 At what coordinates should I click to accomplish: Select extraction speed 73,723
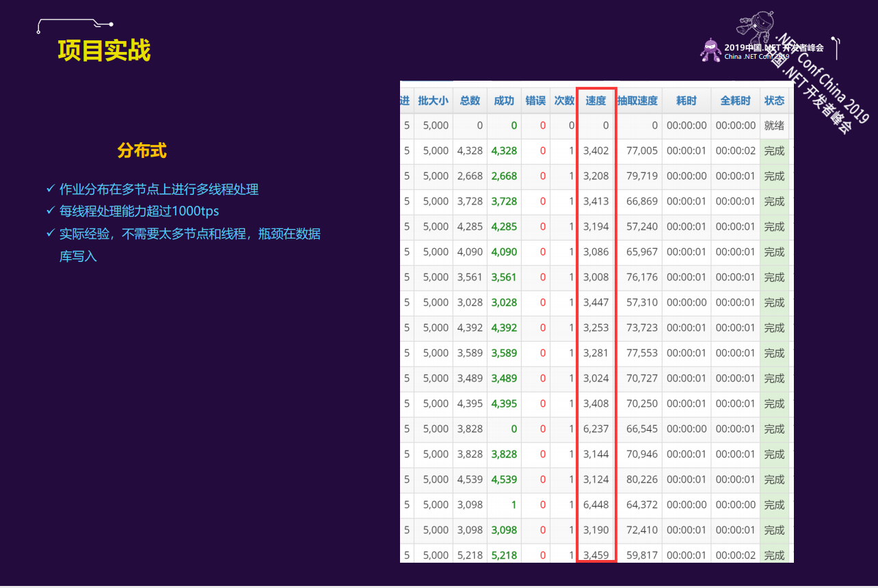[641, 328]
